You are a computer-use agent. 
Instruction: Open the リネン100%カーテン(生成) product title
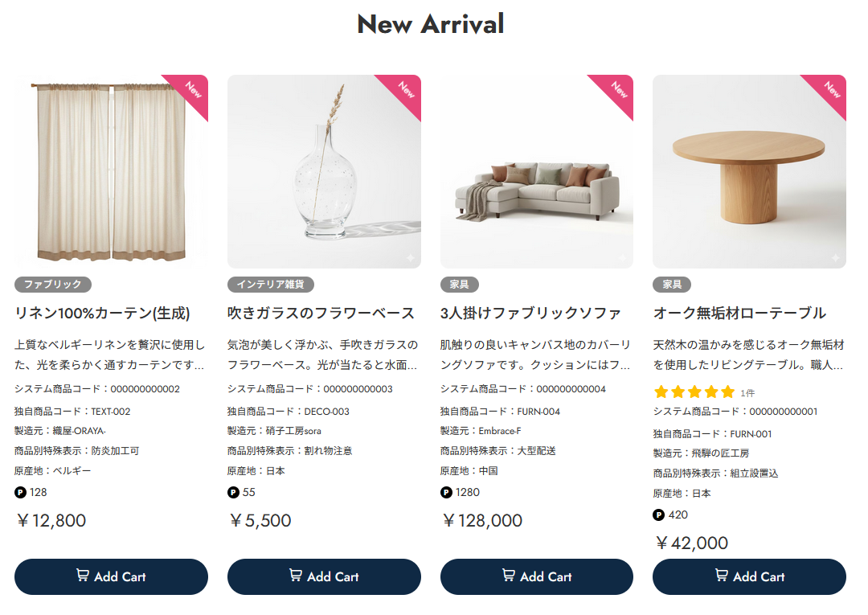pyautogui.click(x=102, y=313)
